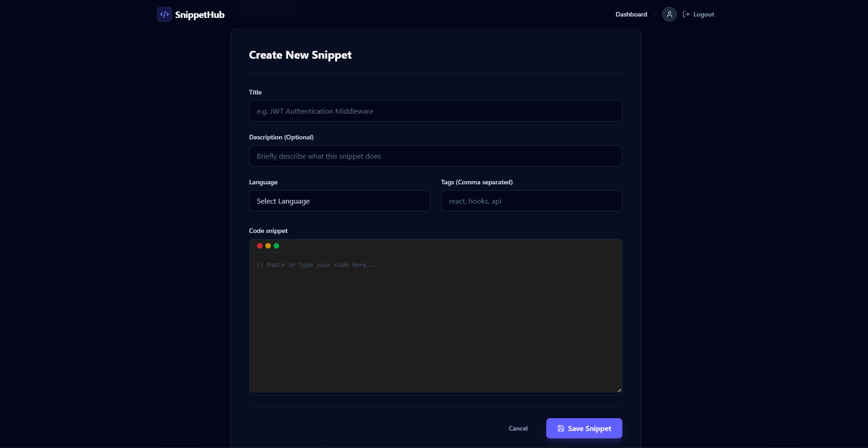This screenshot has width=868, height=448.
Task: Click the logout arrow icon
Action: pos(686,14)
